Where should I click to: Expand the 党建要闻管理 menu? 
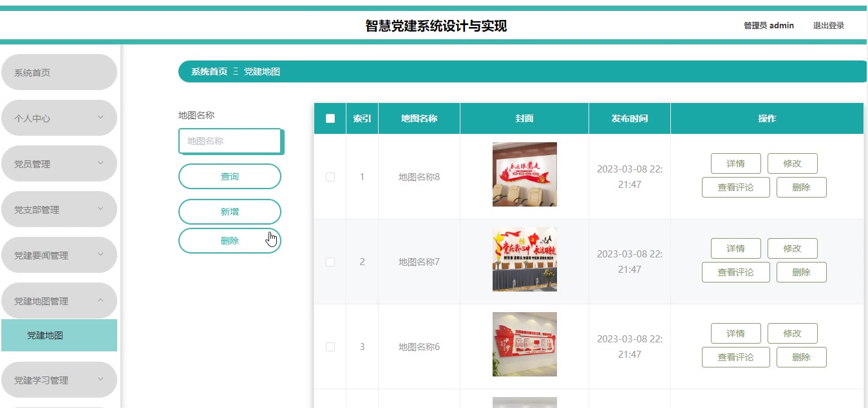tap(59, 255)
